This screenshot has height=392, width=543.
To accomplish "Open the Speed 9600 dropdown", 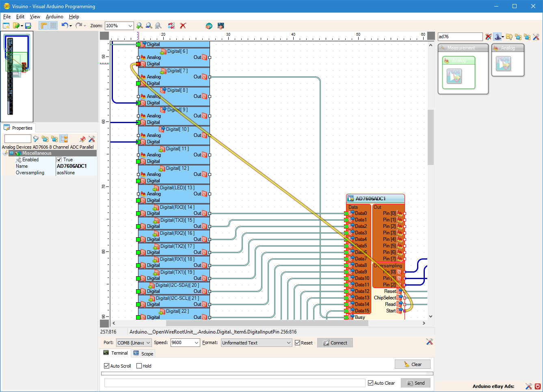I will pyautogui.click(x=185, y=343).
